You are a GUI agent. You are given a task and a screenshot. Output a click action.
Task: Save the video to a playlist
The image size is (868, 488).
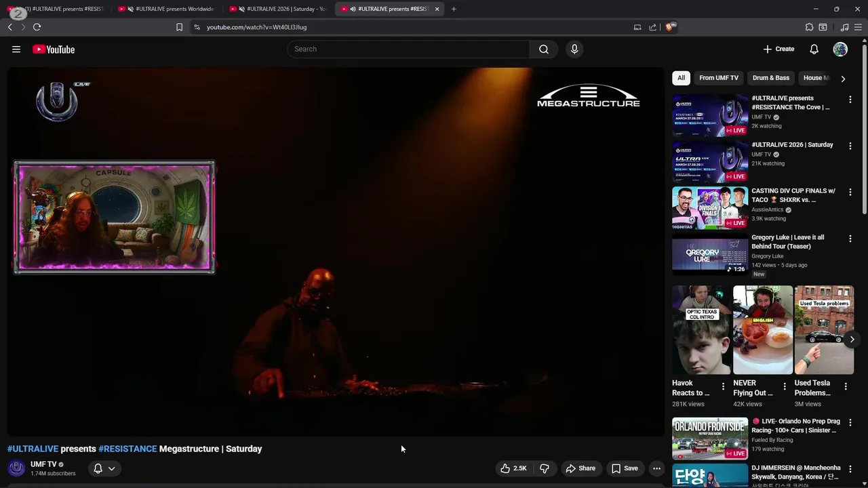pos(625,468)
